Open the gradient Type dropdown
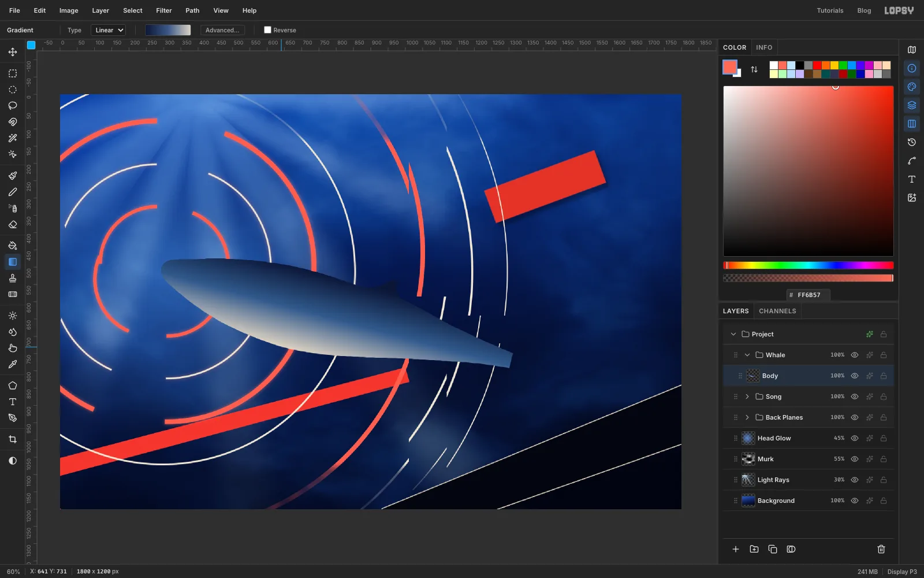The height and width of the screenshot is (578, 924). (x=109, y=30)
